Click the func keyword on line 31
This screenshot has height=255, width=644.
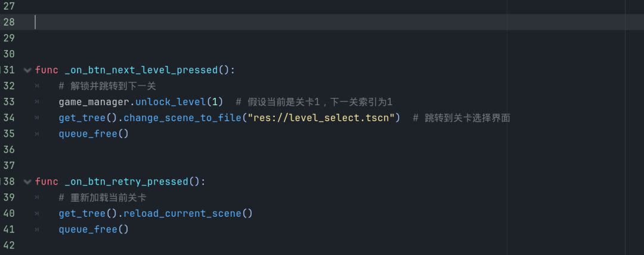pyautogui.click(x=47, y=70)
